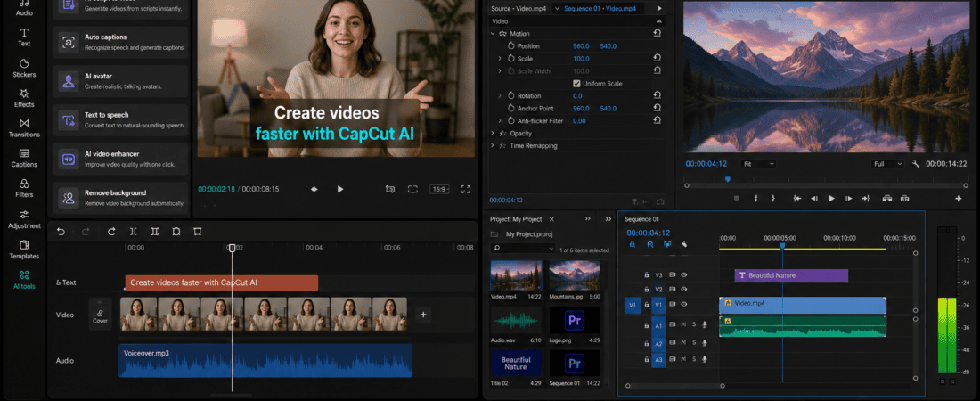This screenshot has height=401, width=980.
Task: Click the undo arrow in CapCut timeline toolbar
Action: (61, 232)
